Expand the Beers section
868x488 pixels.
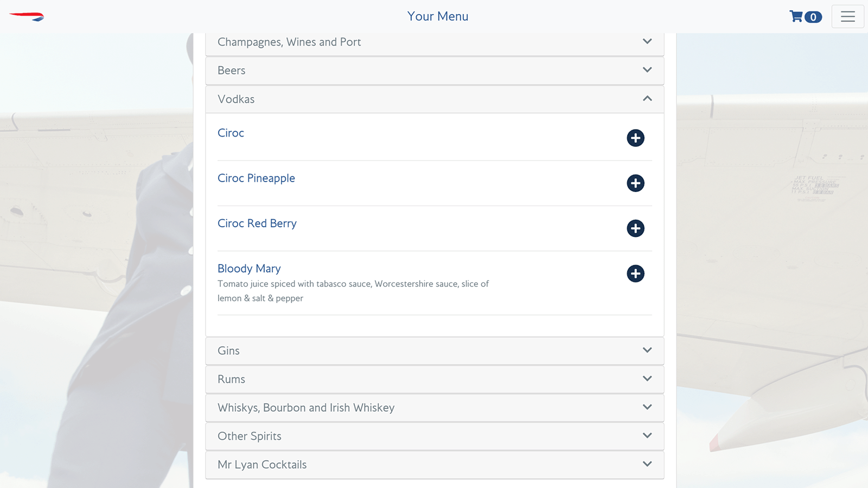[435, 70]
